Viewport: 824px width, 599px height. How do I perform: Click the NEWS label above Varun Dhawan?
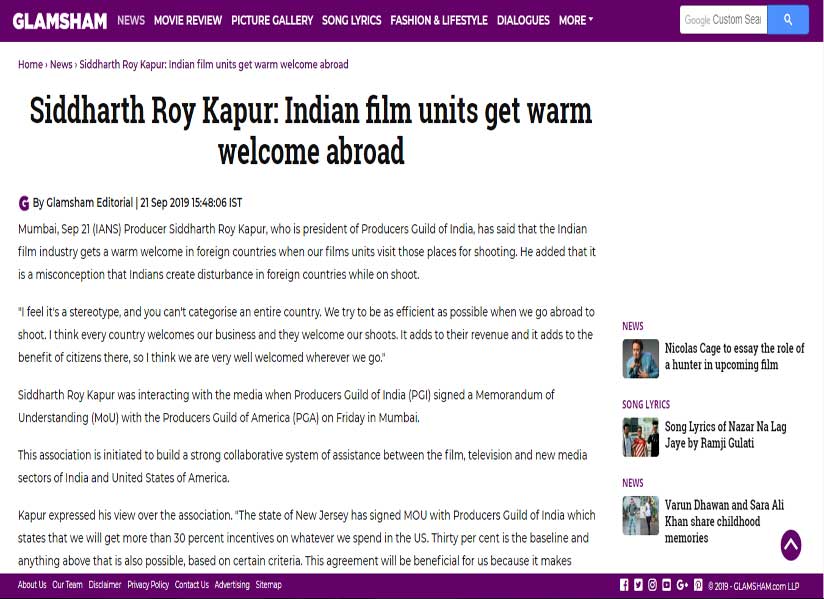tap(633, 483)
